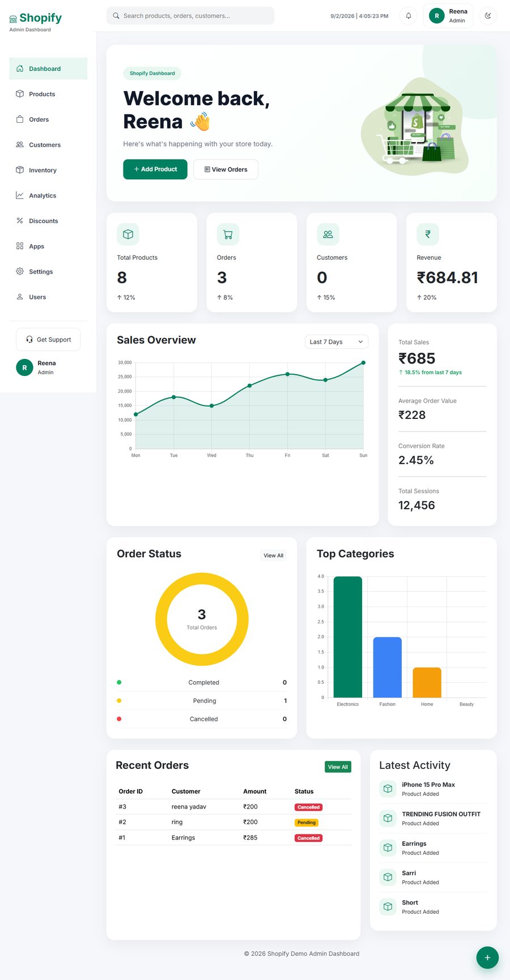Click the Settings gear icon in sidebar
Viewport: 510px width, 980px height.
pyautogui.click(x=20, y=272)
